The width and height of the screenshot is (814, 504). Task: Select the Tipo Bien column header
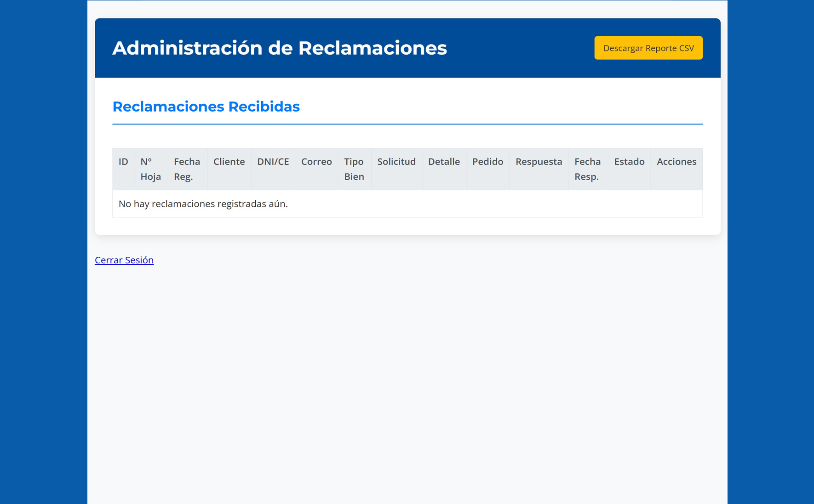(354, 169)
